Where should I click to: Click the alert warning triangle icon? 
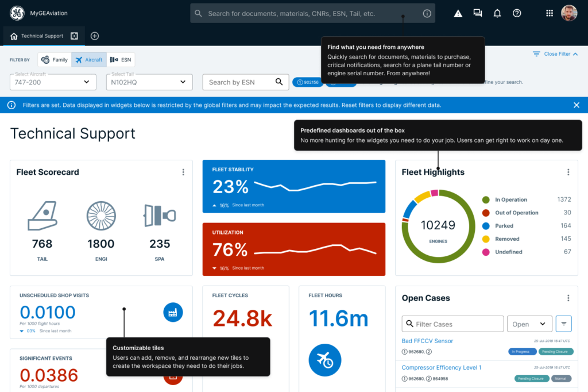click(x=458, y=13)
